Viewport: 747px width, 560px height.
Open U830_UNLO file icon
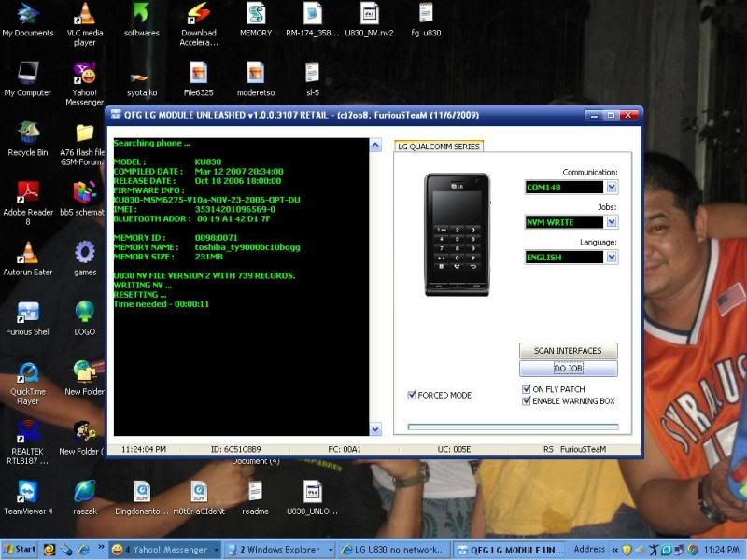point(313,498)
